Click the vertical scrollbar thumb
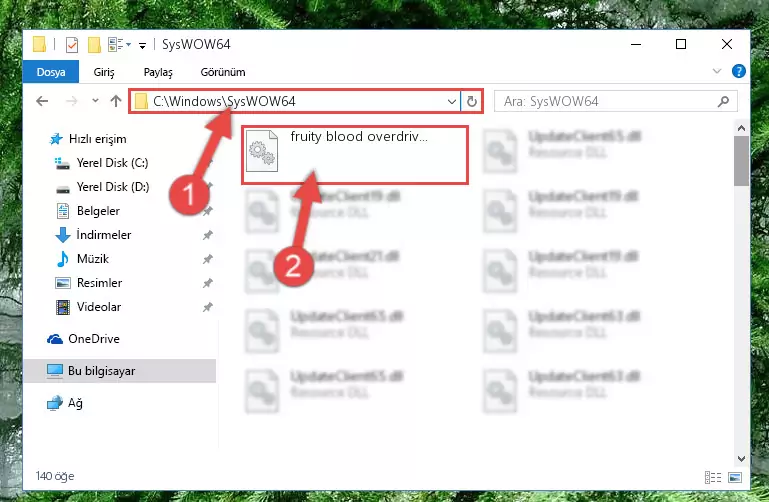 (742, 161)
